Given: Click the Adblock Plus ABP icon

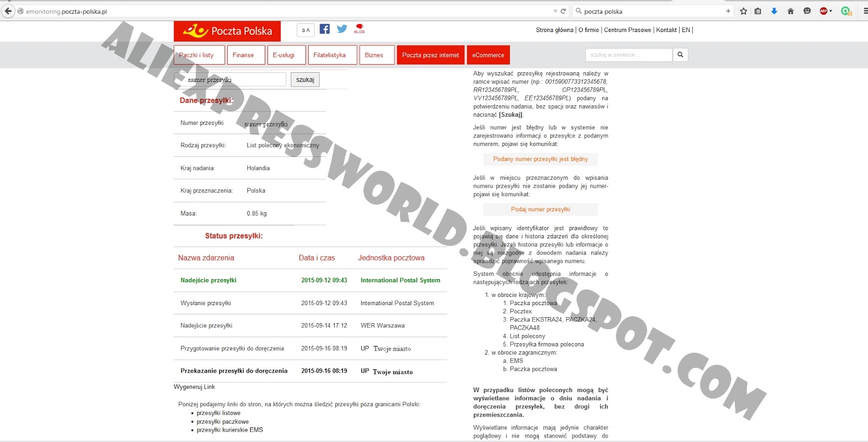Looking at the screenshot, I should (x=824, y=11).
